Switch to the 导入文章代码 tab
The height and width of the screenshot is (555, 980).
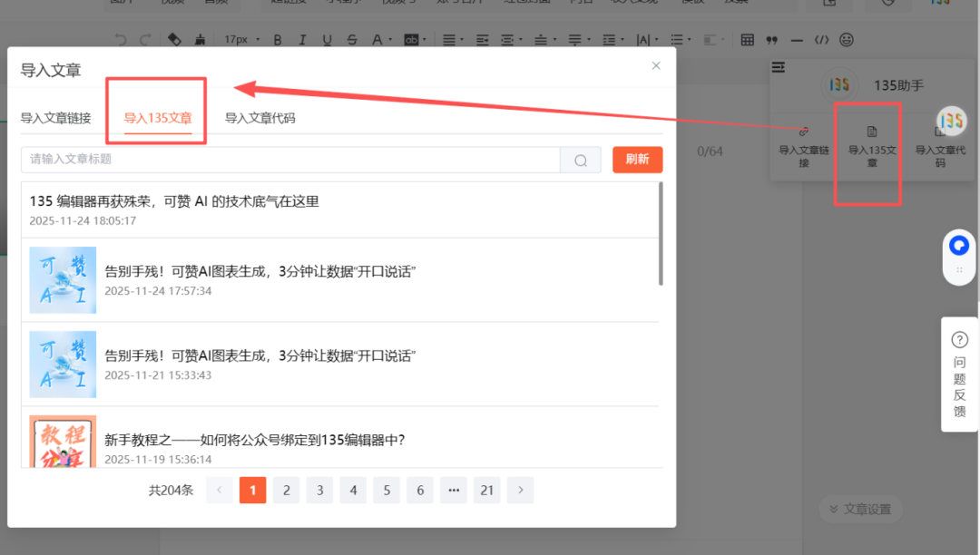tap(260, 118)
